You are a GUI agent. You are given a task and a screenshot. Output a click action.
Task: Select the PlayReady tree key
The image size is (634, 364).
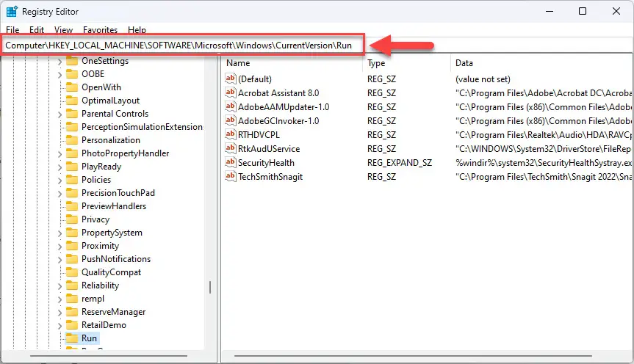[x=101, y=167]
